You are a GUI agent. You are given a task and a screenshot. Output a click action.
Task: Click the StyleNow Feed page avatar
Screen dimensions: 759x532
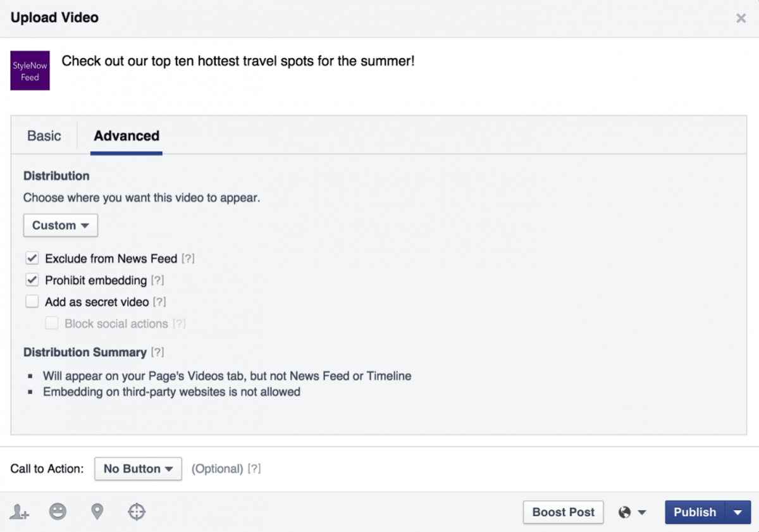pos(30,70)
